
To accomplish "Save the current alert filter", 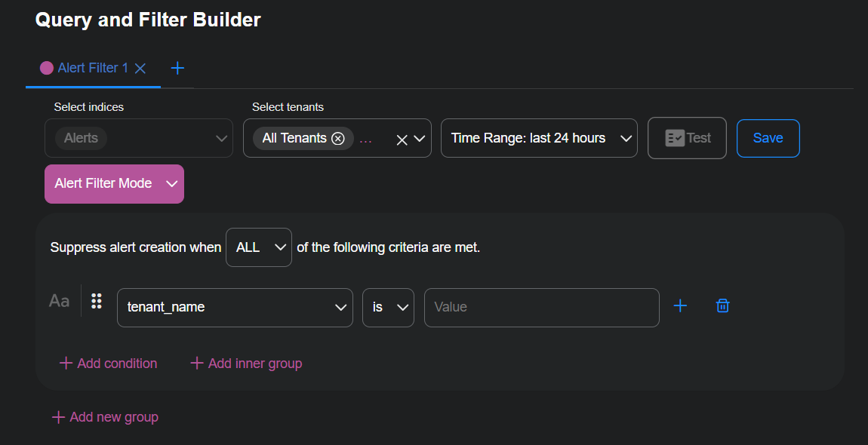I will [768, 137].
